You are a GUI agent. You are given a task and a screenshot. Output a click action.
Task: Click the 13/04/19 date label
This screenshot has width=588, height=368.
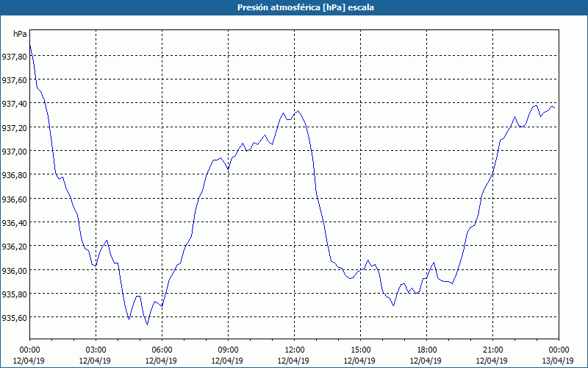pos(558,361)
